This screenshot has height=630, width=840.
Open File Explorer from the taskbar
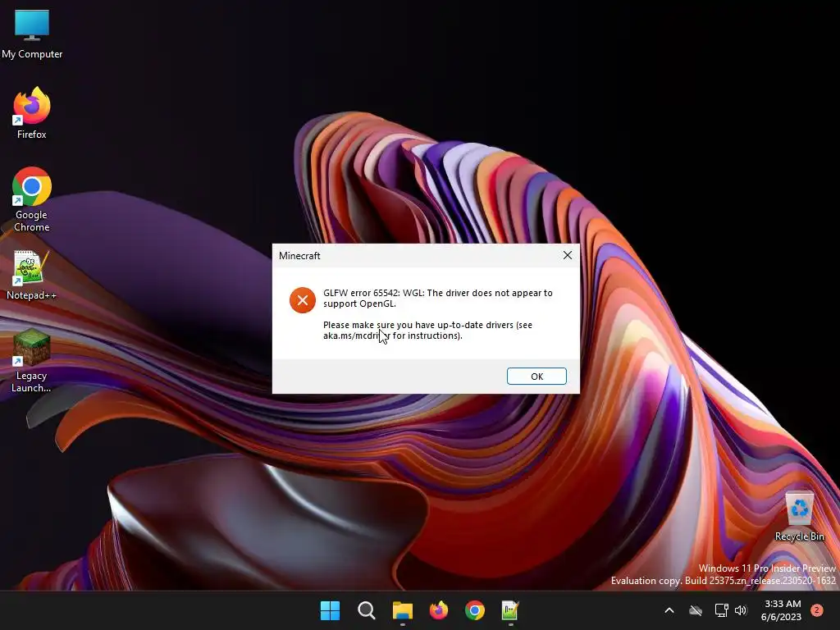click(x=402, y=610)
